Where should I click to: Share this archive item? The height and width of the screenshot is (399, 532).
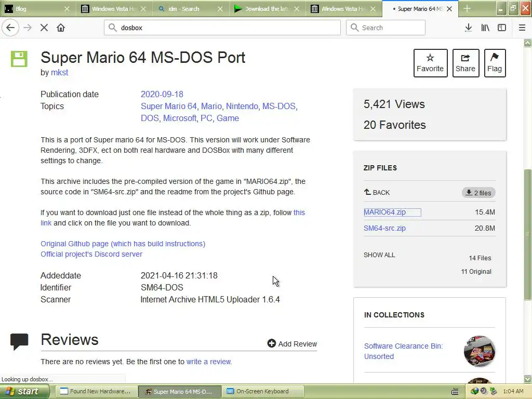click(x=465, y=63)
